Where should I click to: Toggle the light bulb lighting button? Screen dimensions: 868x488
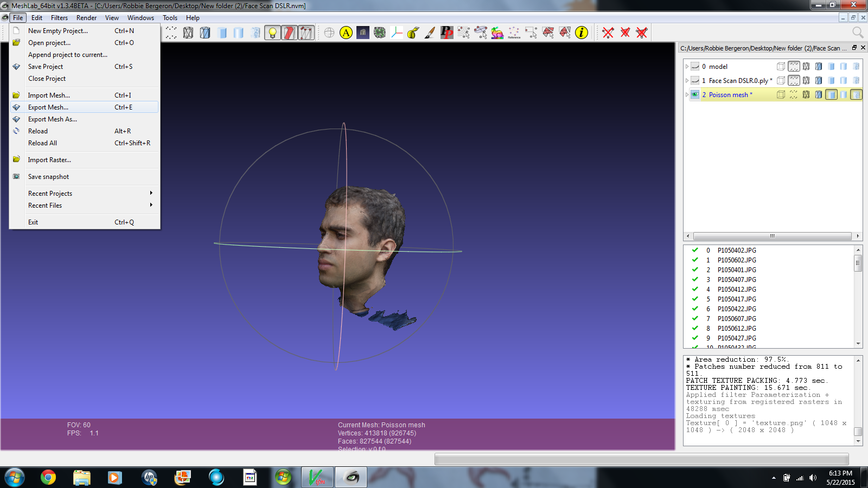pyautogui.click(x=272, y=33)
